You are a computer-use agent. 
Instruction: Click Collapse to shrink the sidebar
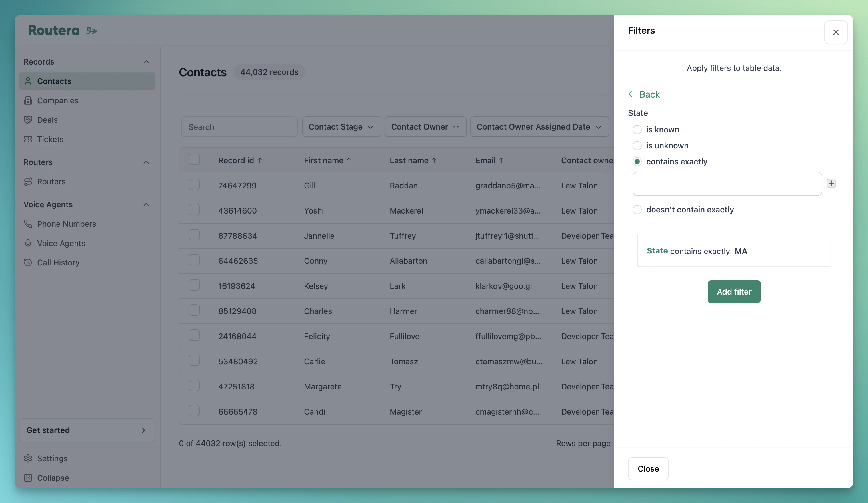(87, 478)
